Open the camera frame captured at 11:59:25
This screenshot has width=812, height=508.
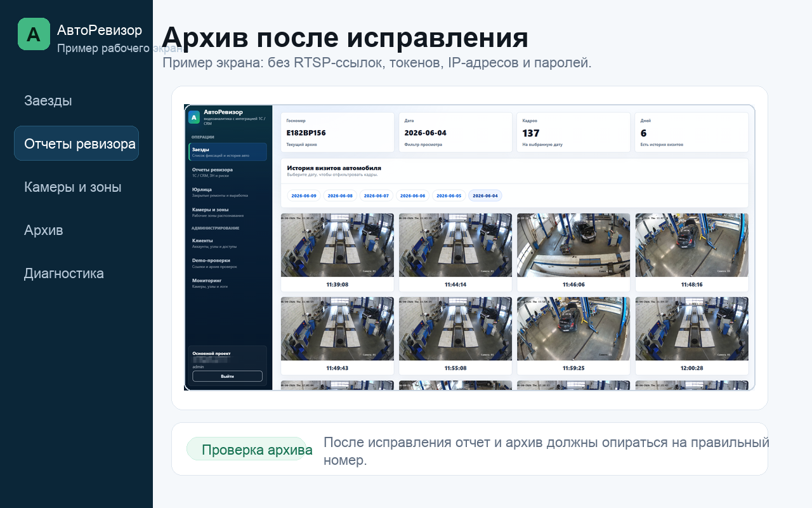click(x=573, y=336)
